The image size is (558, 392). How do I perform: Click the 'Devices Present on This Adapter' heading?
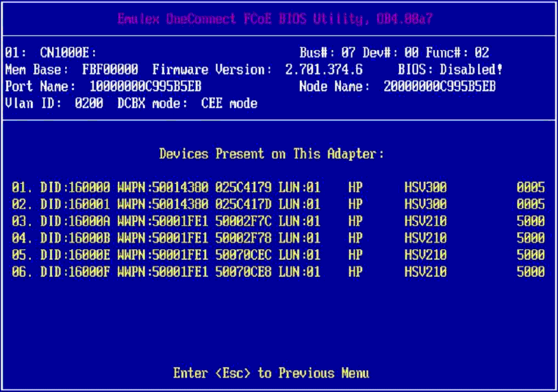tap(272, 154)
